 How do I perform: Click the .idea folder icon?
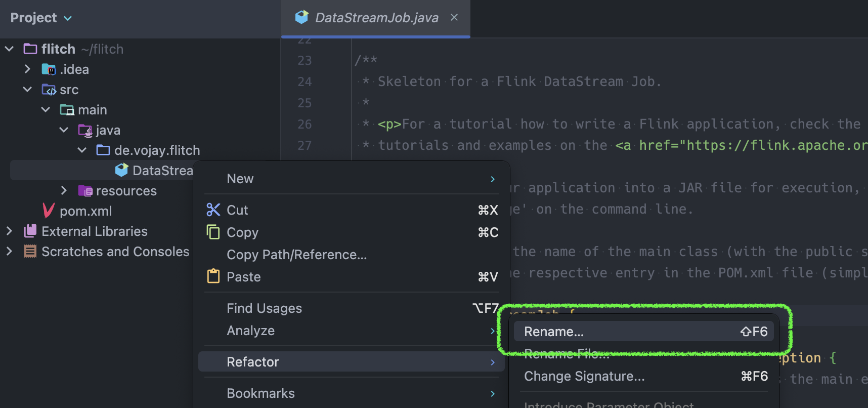pyautogui.click(x=49, y=69)
